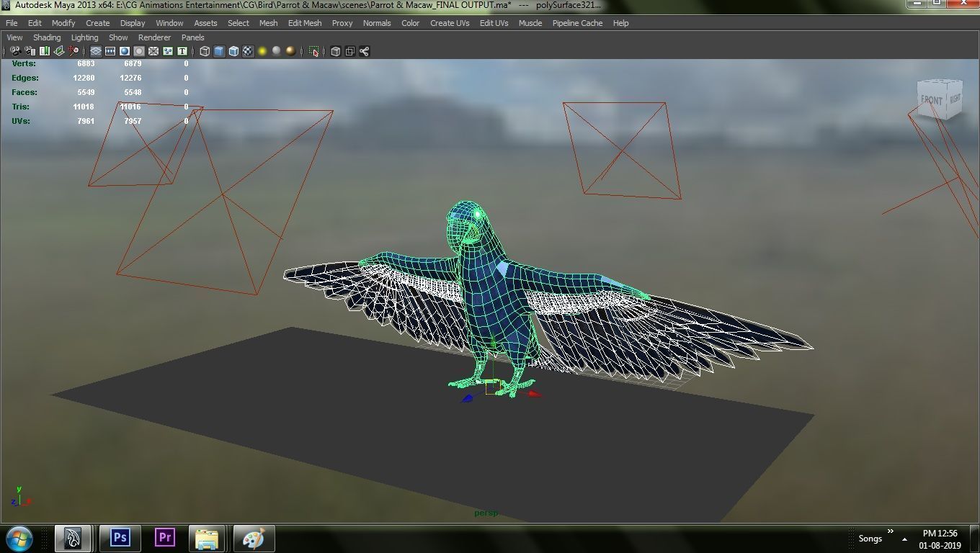Viewport: 980px width, 553px height.
Task: Click the High Quality Rendering sphere icon
Action: pyautogui.click(x=290, y=51)
